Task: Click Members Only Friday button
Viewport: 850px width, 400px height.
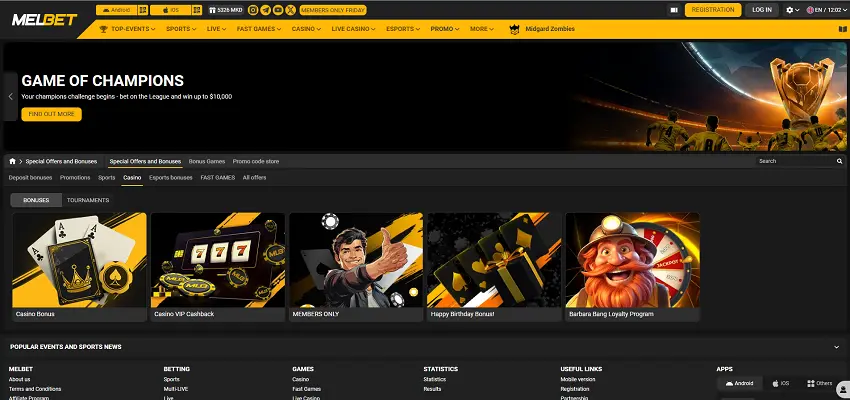Action: pyautogui.click(x=333, y=10)
